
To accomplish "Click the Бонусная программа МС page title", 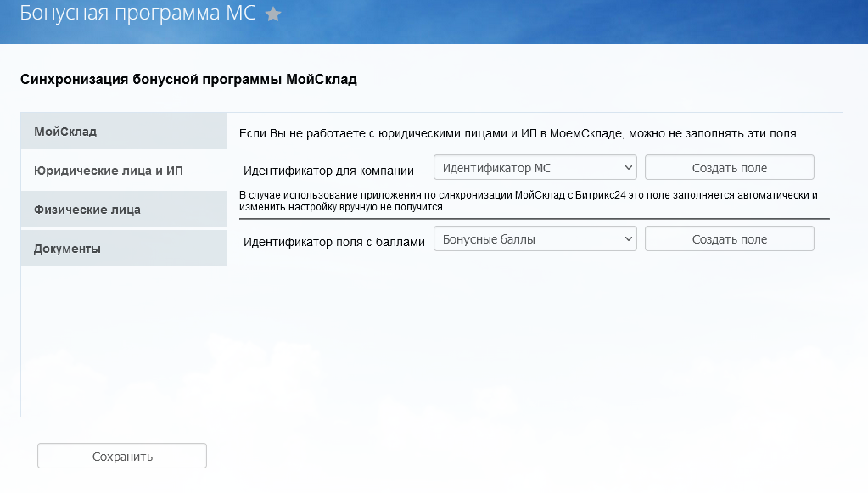I will [137, 14].
